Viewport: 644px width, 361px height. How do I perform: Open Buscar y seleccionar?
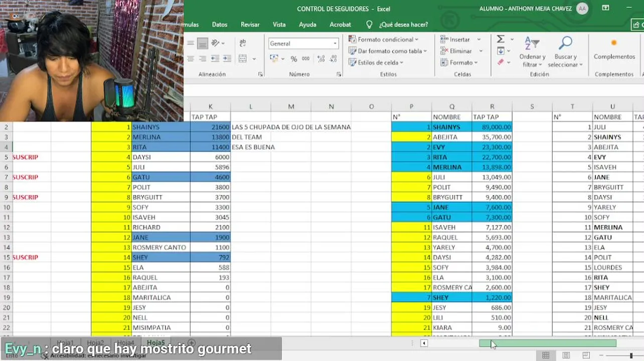[565, 52]
